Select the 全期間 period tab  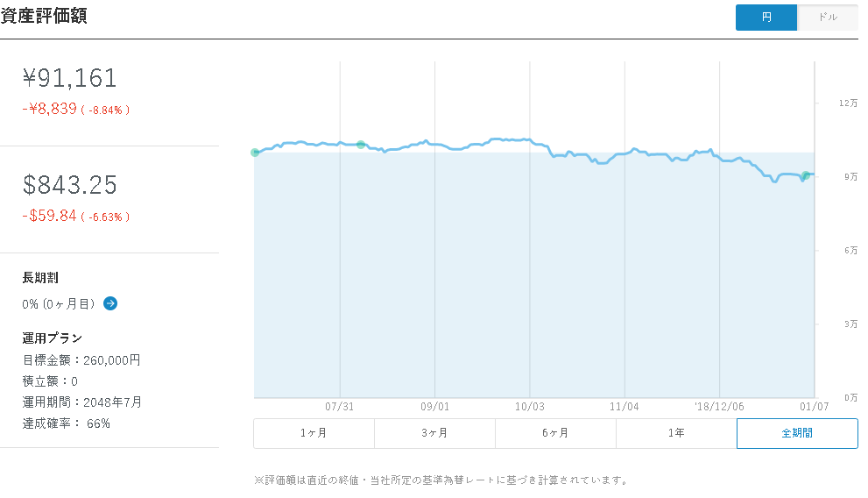click(797, 433)
